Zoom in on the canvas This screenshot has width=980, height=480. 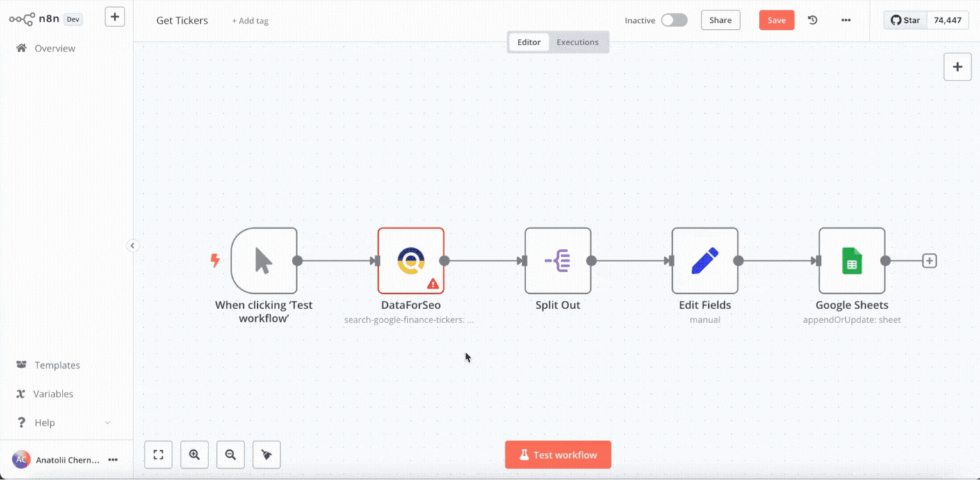coord(195,455)
